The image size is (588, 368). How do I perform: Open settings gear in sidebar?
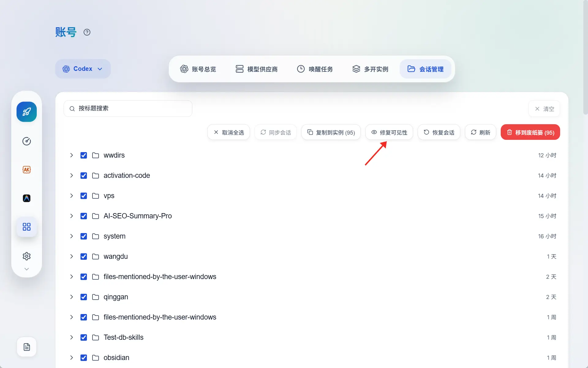[27, 256]
